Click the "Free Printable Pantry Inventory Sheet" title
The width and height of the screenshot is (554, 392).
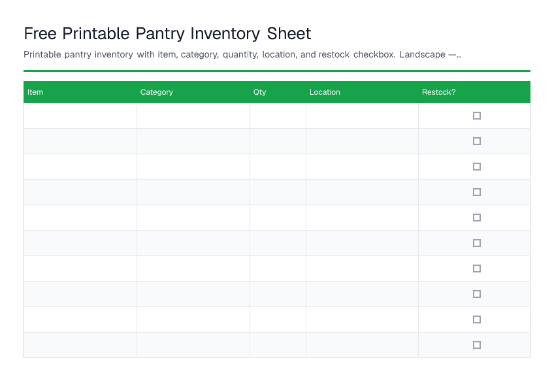(167, 34)
